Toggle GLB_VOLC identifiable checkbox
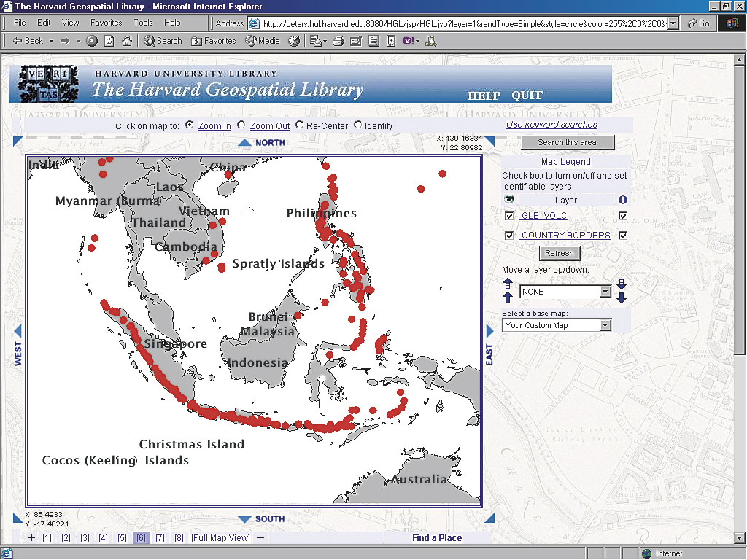This screenshot has width=747, height=560. pos(623,216)
